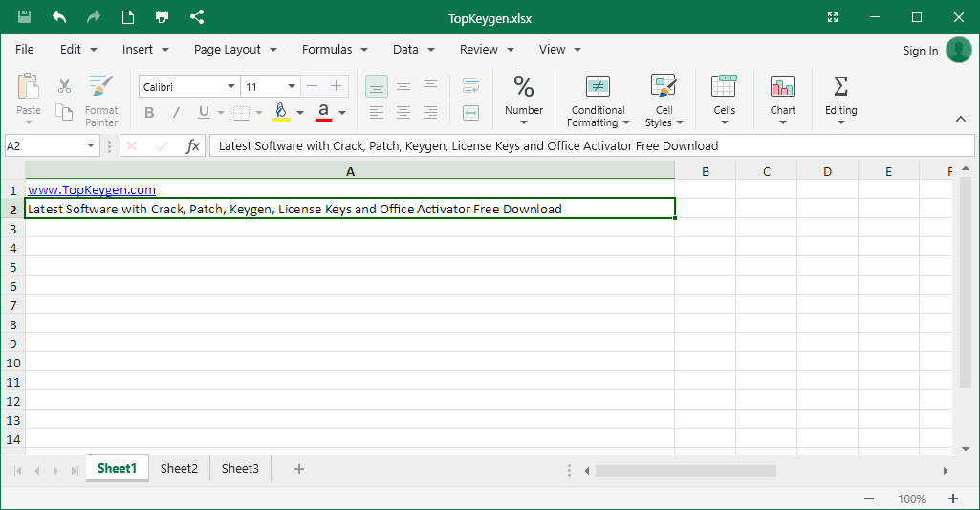Set vertical align to bottom

377,86
